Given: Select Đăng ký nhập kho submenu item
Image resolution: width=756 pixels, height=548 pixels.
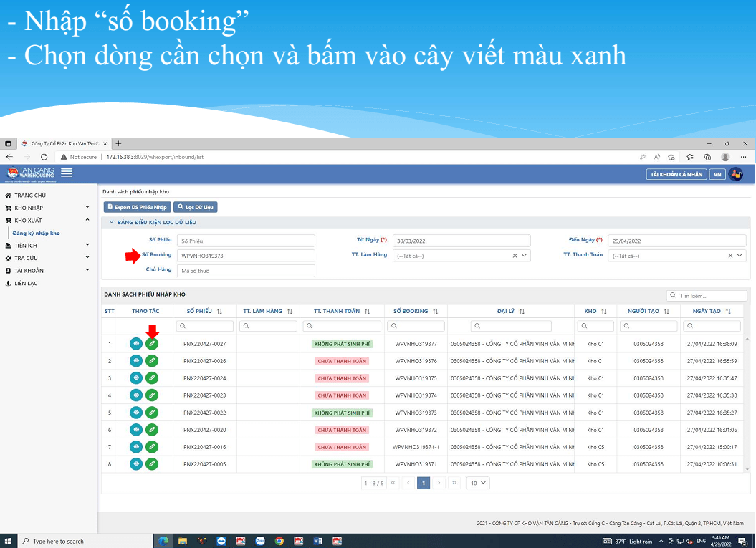Looking at the screenshot, I should coord(36,234).
